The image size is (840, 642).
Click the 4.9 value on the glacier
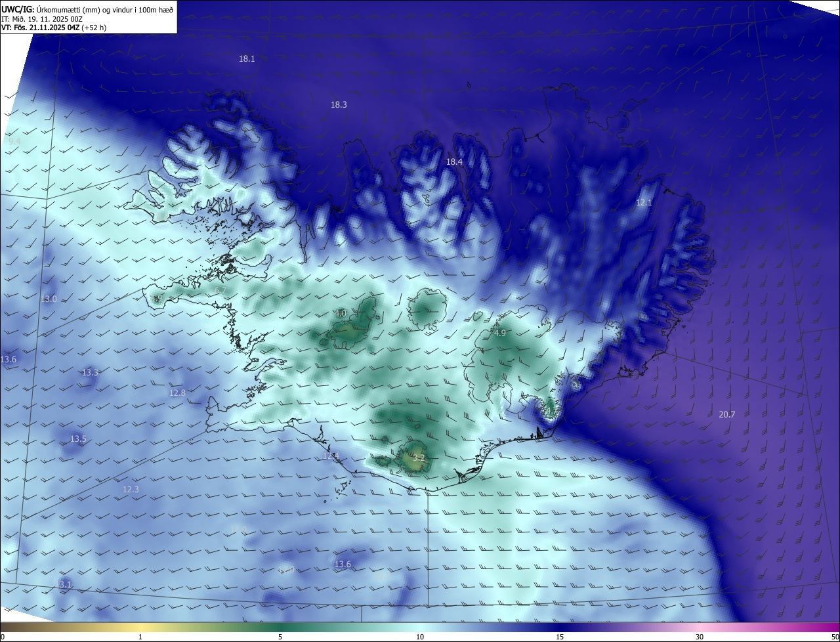click(x=500, y=333)
